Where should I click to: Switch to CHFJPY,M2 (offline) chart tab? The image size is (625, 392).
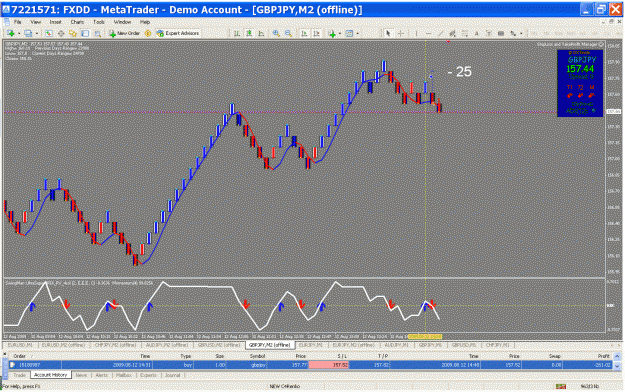coord(116,345)
